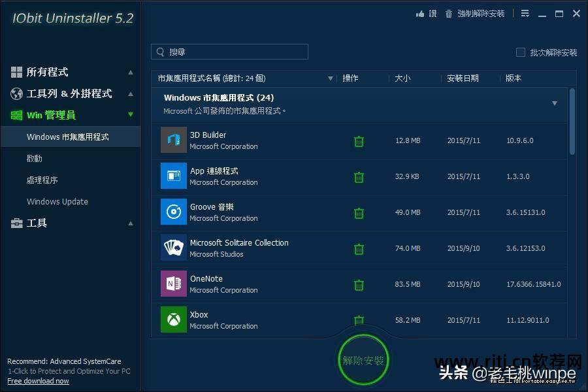
Task: Click the Microsoft Solitaire Collection app thumbnail
Action: (x=173, y=248)
